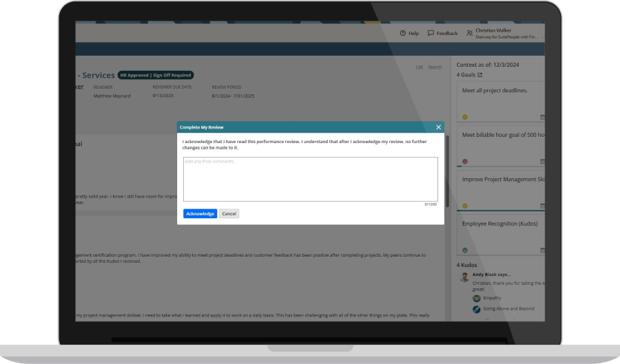
Task: Click the Going Above and Beyond badge icon
Action: tap(476, 310)
